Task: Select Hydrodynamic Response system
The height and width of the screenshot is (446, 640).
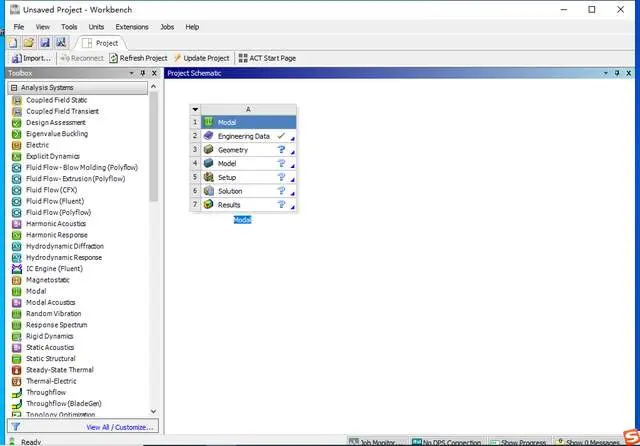Action: pos(64,258)
